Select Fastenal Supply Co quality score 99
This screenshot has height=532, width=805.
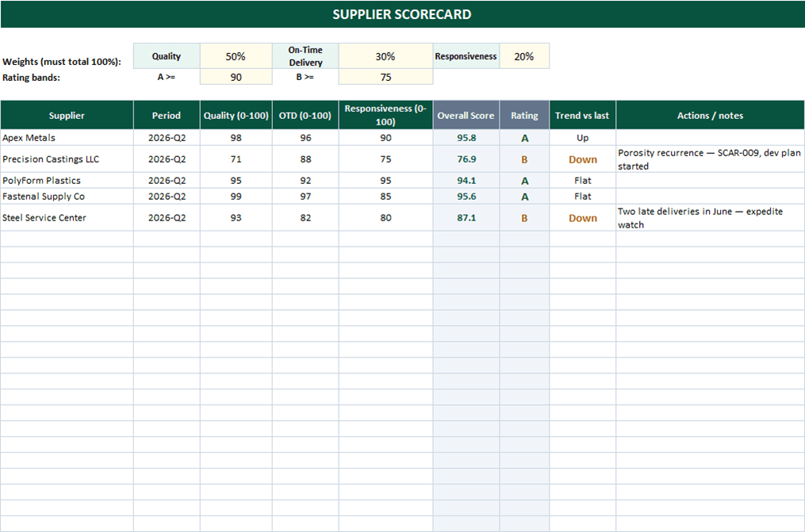point(236,196)
